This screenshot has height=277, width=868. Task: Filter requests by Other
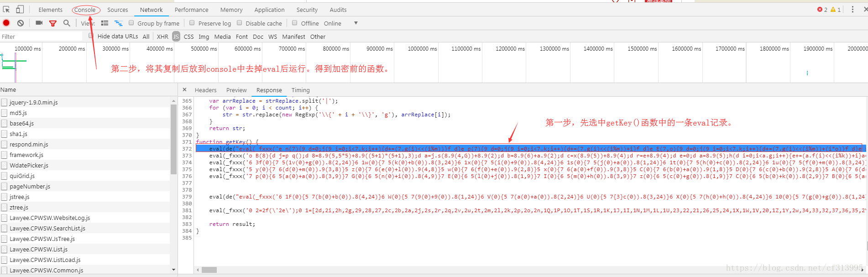point(318,37)
